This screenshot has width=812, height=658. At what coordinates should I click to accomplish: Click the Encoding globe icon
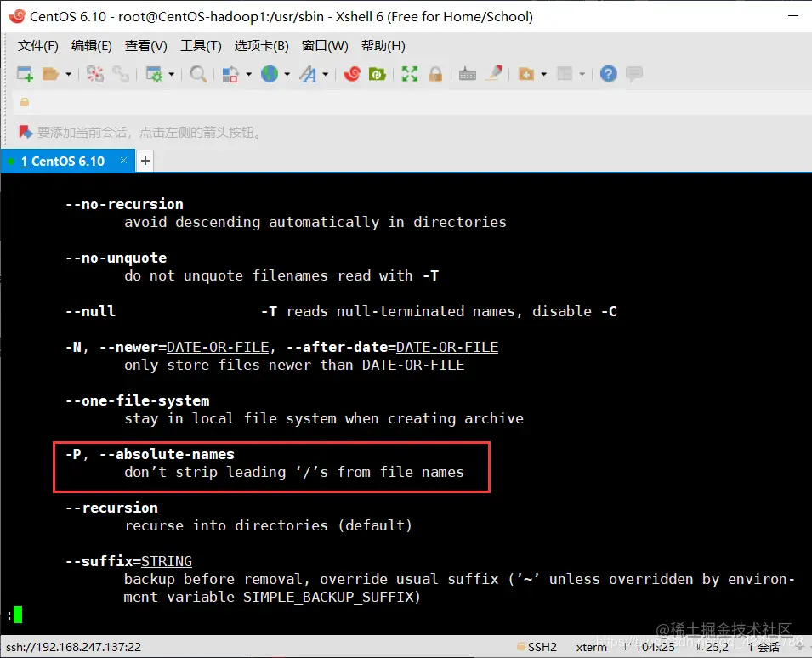pos(270,74)
